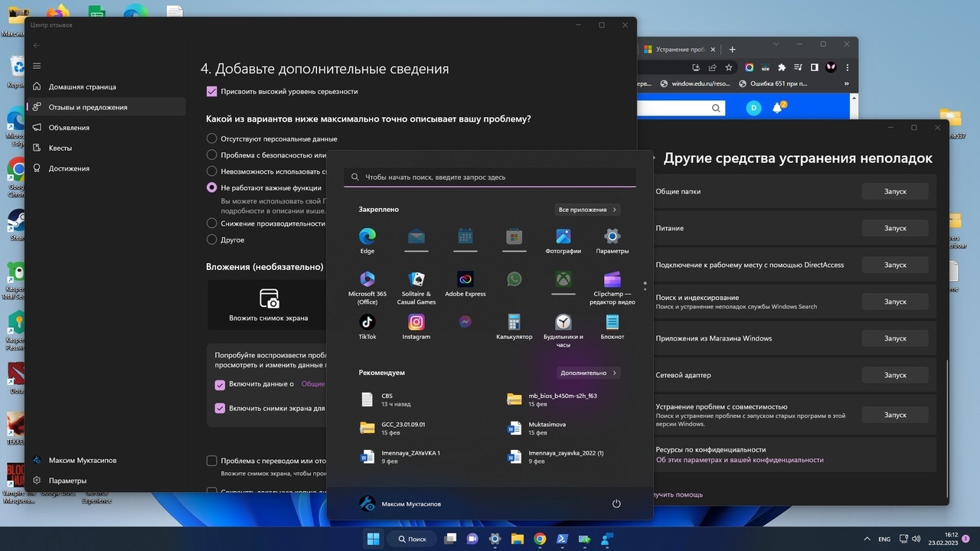Viewport: 980px width, 551px height.
Task: Select the Проблема с безопасностью radio option
Action: pyautogui.click(x=212, y=155)
